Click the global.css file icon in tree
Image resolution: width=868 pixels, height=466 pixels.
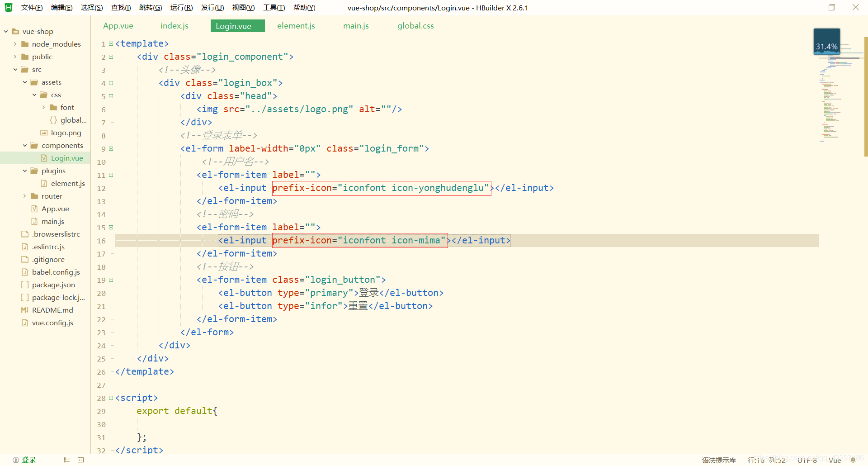53,120
